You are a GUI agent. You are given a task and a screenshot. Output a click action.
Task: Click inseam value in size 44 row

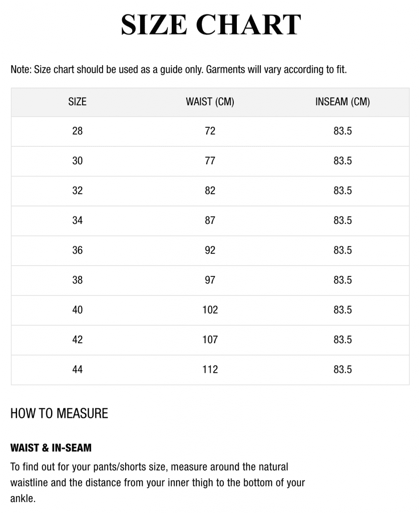pos(342,370)
